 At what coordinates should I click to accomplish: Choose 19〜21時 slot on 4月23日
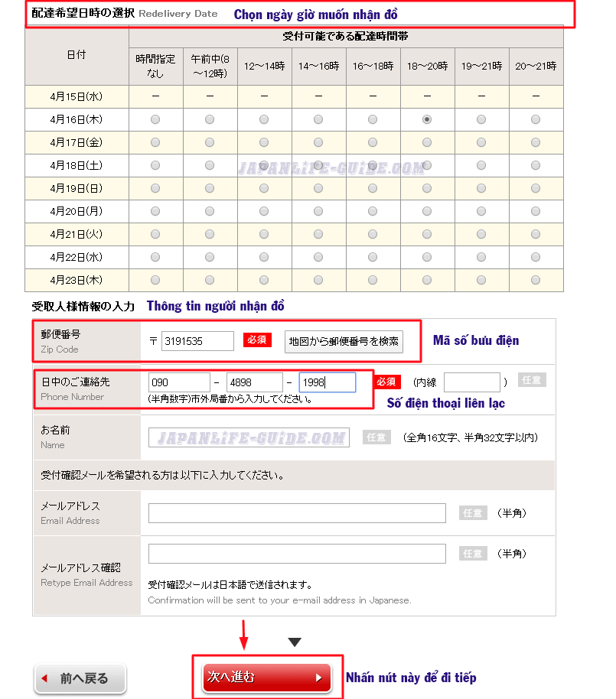(481, 280)
